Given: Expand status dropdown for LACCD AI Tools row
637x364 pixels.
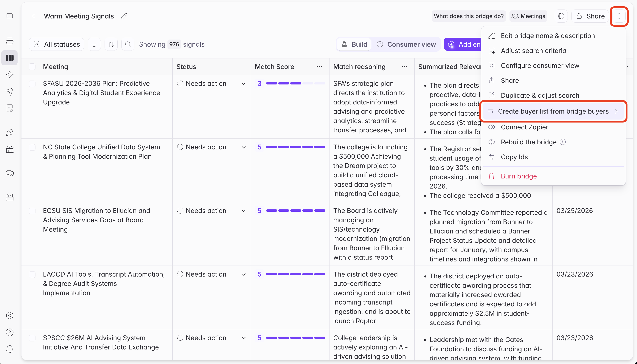Looking at the screenshot, I should (243, 274).
